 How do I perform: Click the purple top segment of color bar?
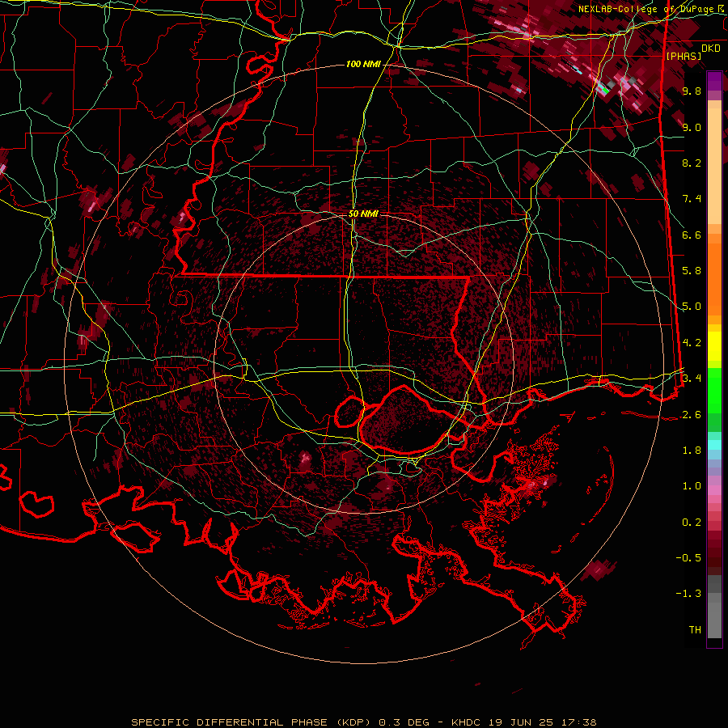point(714,81)
